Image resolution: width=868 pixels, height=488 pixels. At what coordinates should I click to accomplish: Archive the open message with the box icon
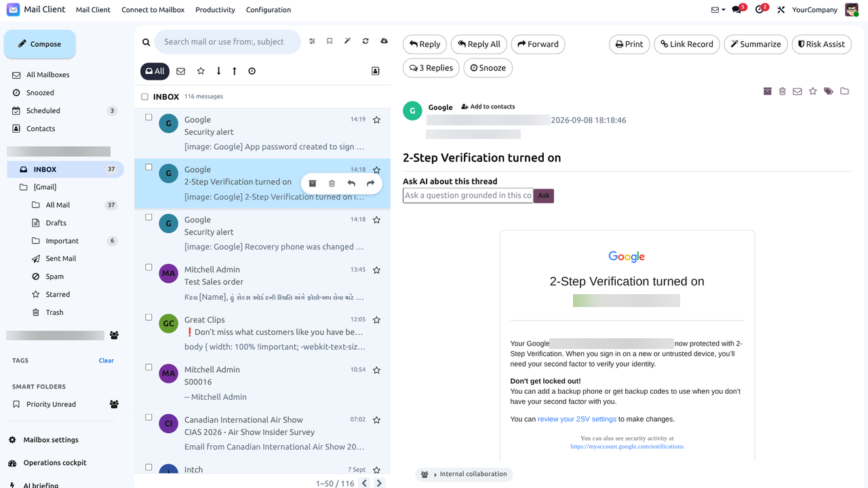click(x=768, y=91)
